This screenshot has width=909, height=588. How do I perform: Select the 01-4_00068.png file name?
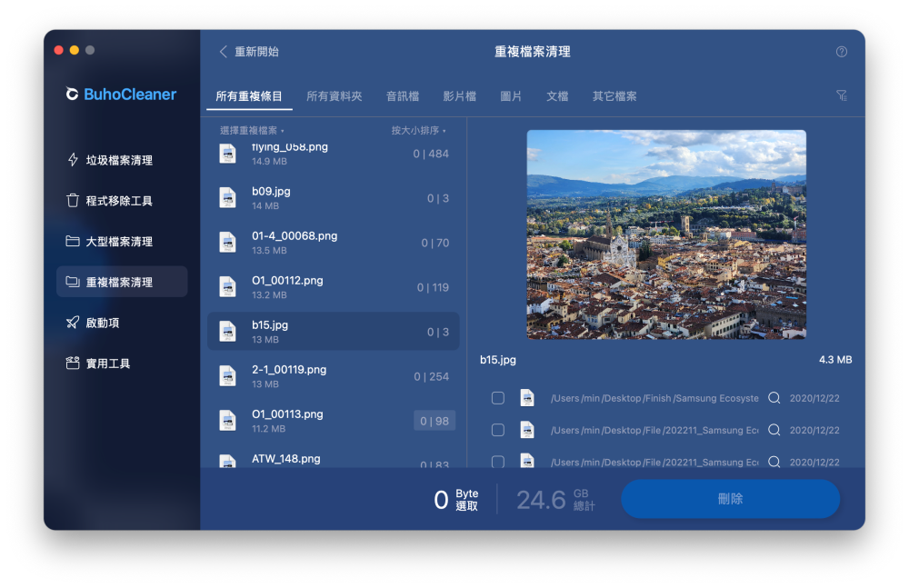[x=295, y=236]
